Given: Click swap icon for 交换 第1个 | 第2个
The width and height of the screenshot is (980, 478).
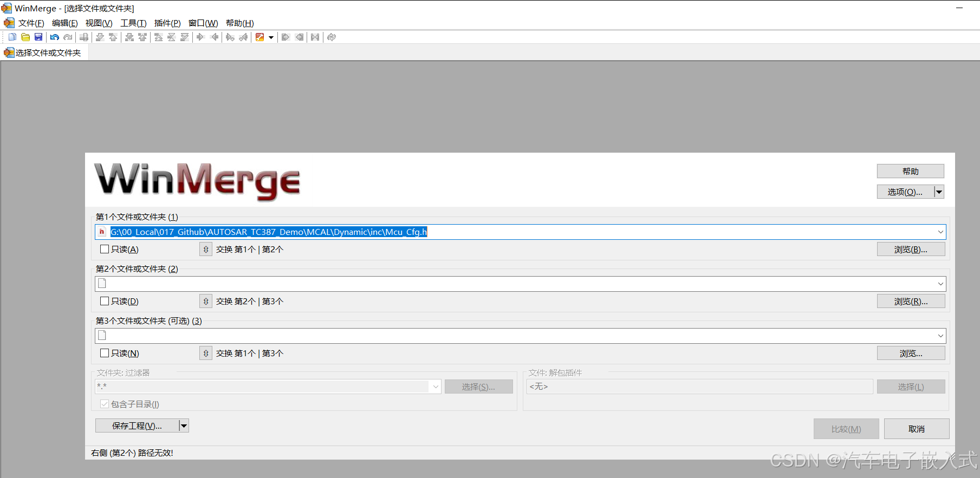Looking at the screenshot, I should [x=206, y=249].
